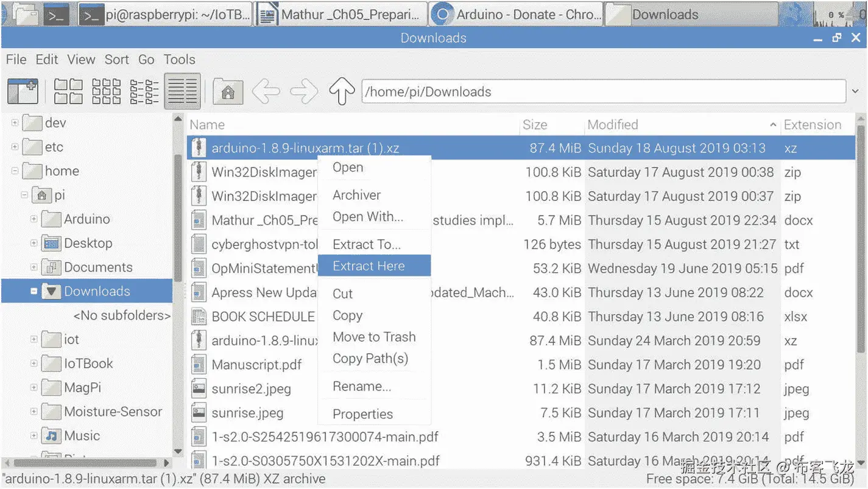Switch to Detailed List View
Screen dimensions: 868x489
(182, 92)
